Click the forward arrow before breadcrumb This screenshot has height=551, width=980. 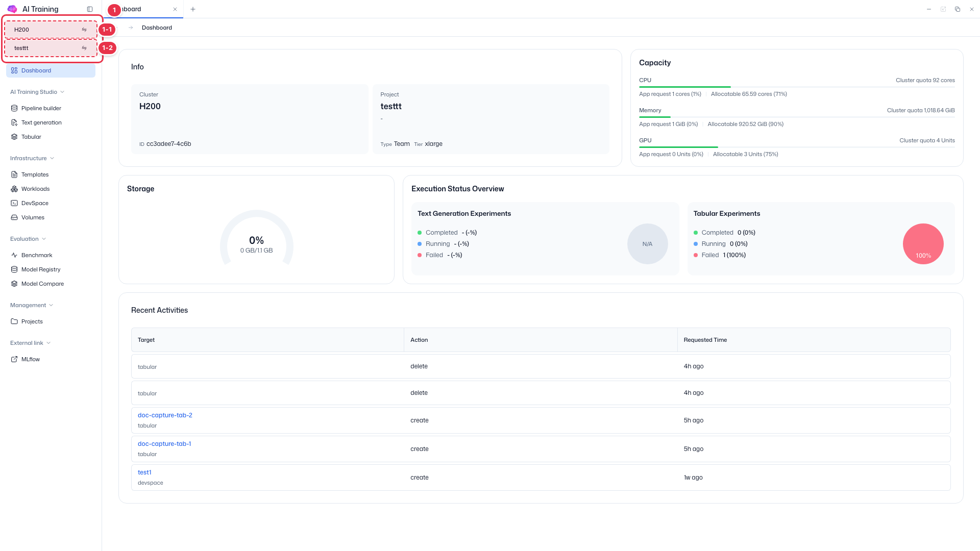[131, 28]
